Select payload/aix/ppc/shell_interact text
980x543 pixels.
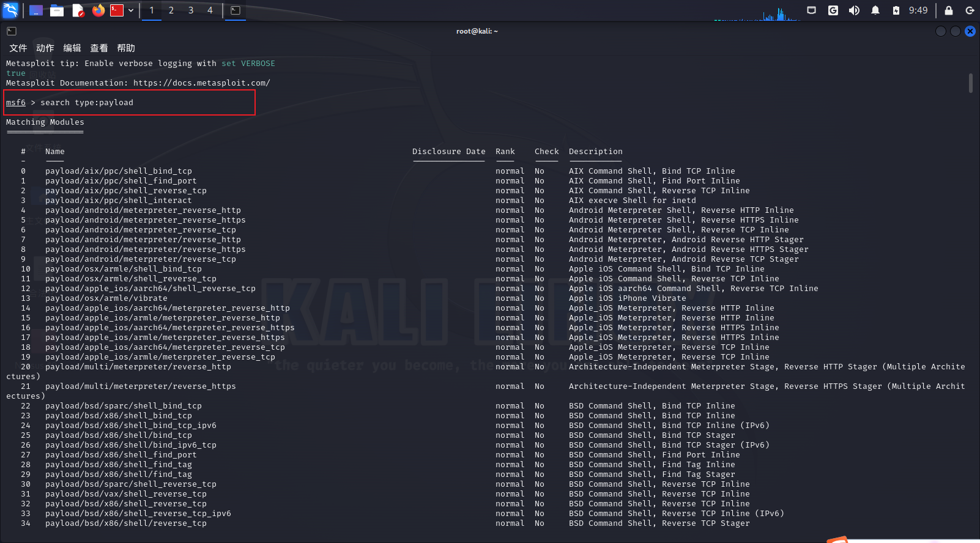[x=119, y=201]
